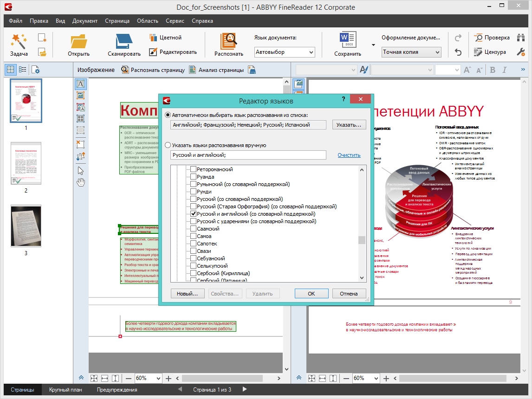Click the Очистить link

349,155
